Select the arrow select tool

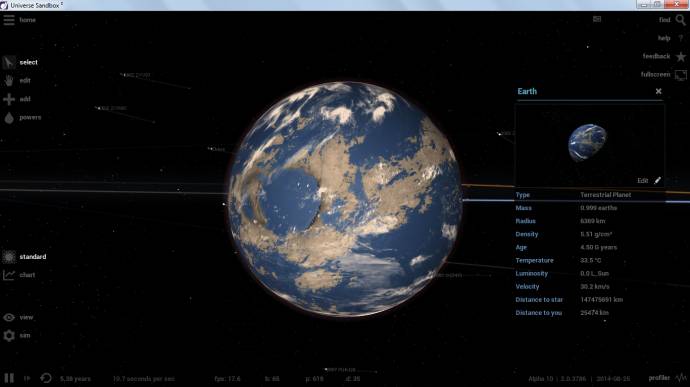9,62
